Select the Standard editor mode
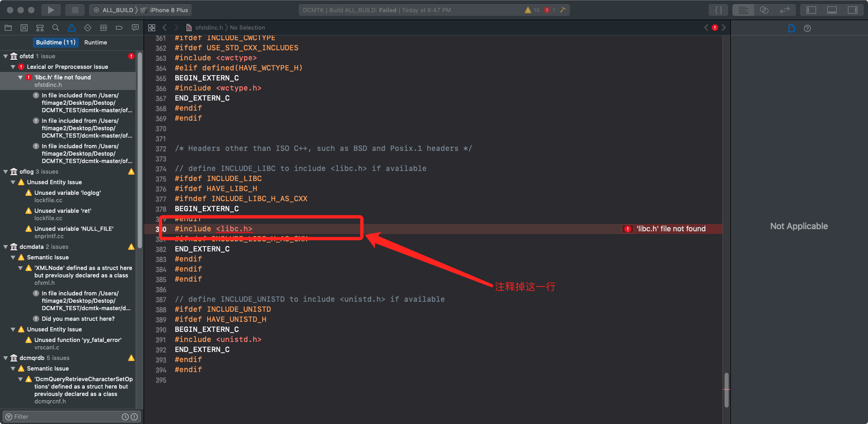The height and width of the screenshot is (424, 868). (x=744, y=10)
